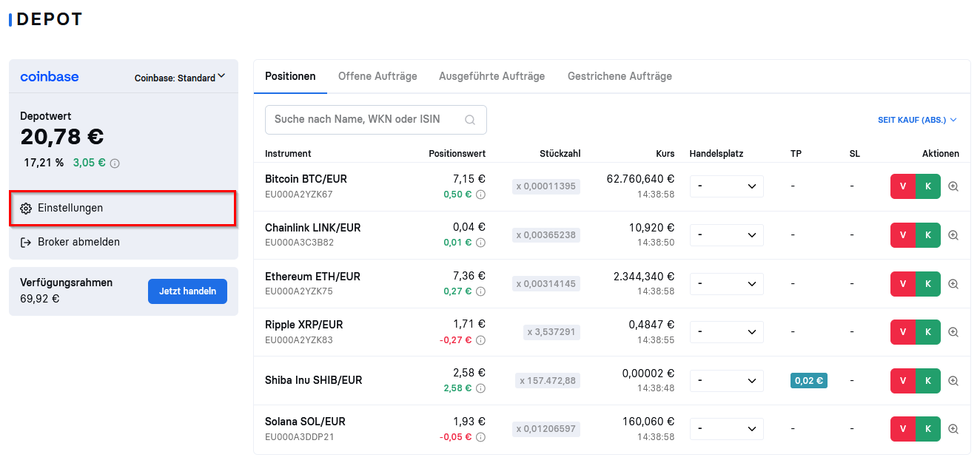Click Ethereum price 2.344,340 €

tap(644, 277)
